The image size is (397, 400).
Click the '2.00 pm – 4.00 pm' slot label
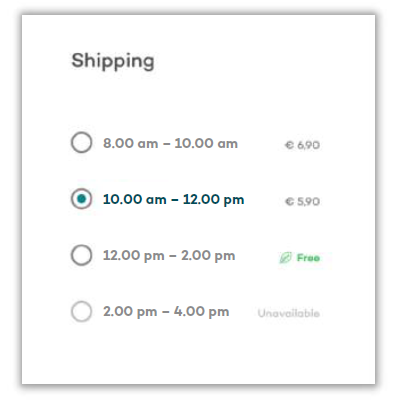[166, 312]
